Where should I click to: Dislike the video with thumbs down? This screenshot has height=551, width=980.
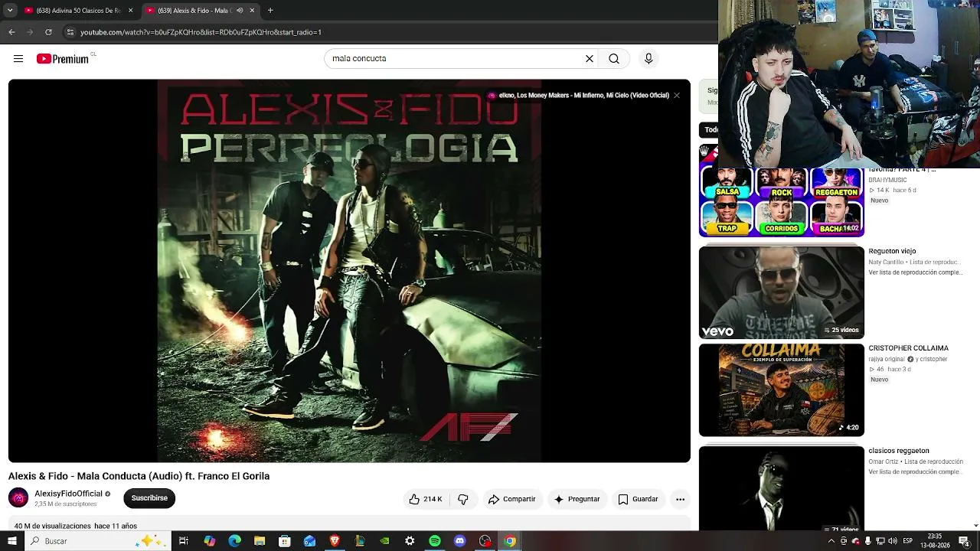pos(463,499)
